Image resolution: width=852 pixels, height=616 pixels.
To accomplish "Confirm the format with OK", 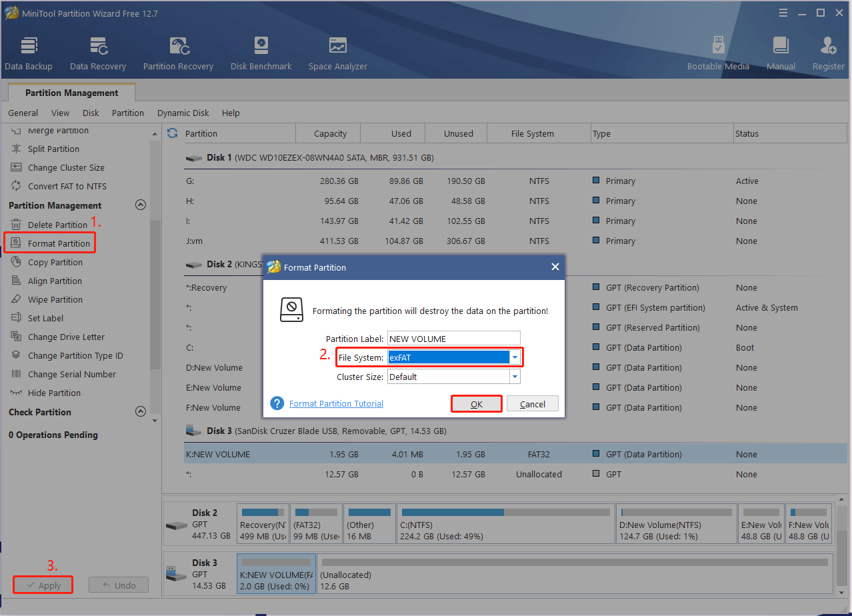I will [x=477, y=404].
